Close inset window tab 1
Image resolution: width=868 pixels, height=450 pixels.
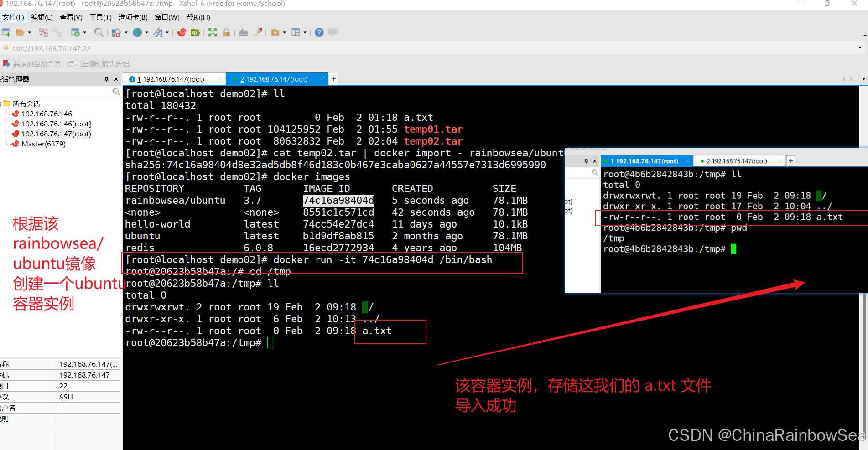click(x=688, y=161)
